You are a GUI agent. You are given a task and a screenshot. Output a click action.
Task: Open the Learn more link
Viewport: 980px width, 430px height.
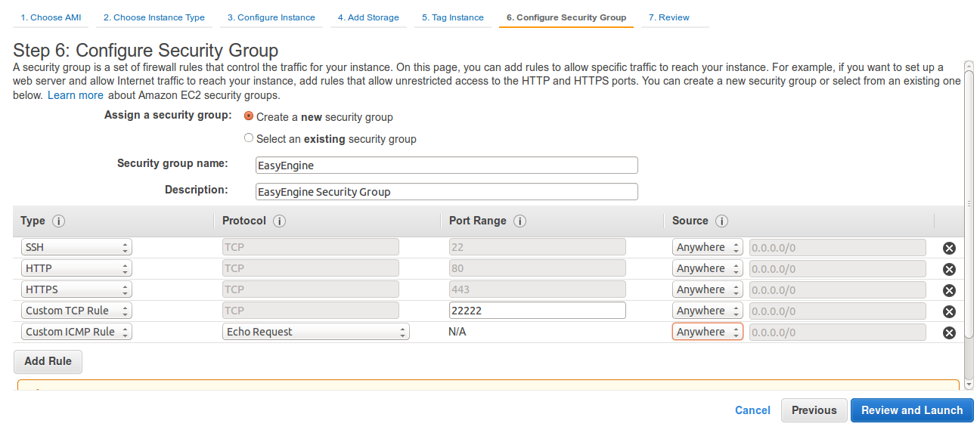click(76, 95)
